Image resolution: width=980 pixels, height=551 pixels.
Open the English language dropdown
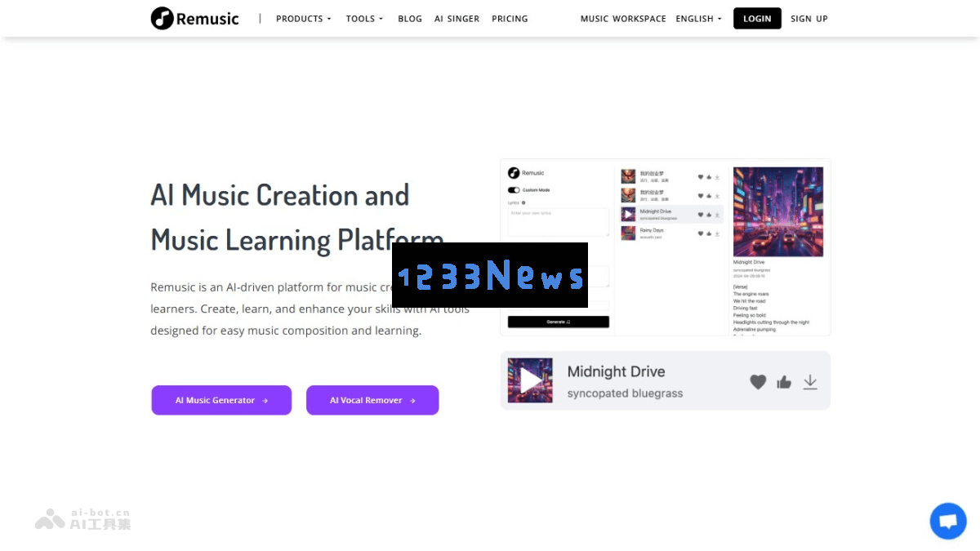click(699, 19)
